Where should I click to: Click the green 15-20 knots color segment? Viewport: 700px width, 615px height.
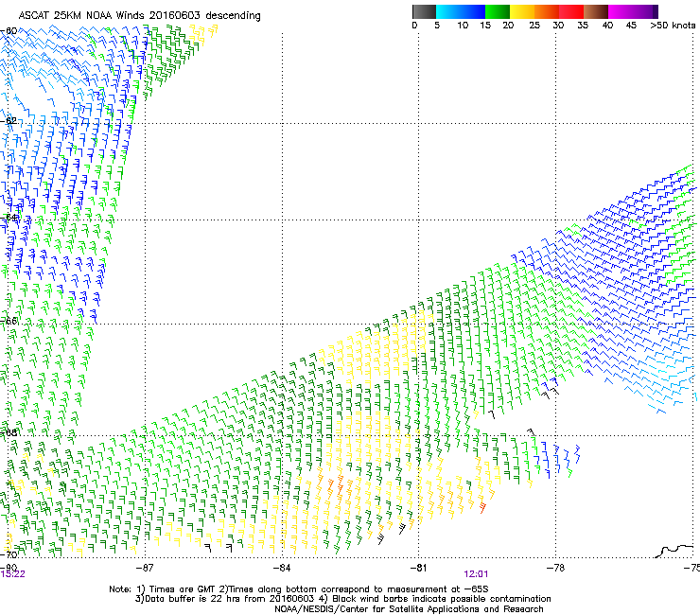coord(498,11)
